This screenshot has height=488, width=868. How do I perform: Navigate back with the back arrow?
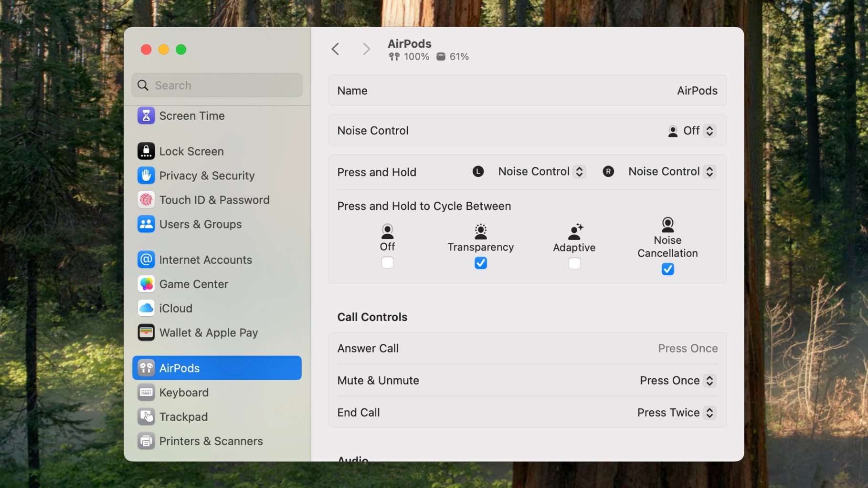pos(336,49)
